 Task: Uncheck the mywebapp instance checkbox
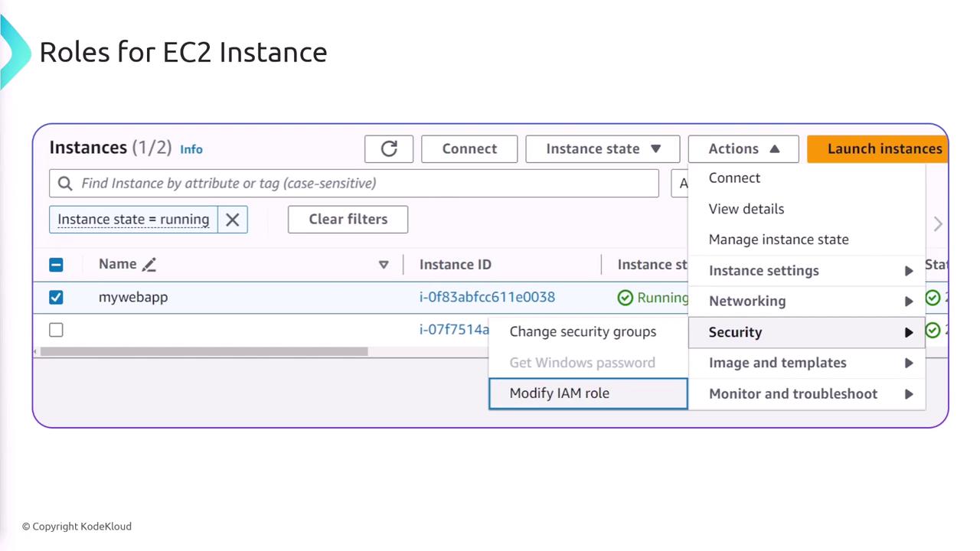[x=56, y=297]
